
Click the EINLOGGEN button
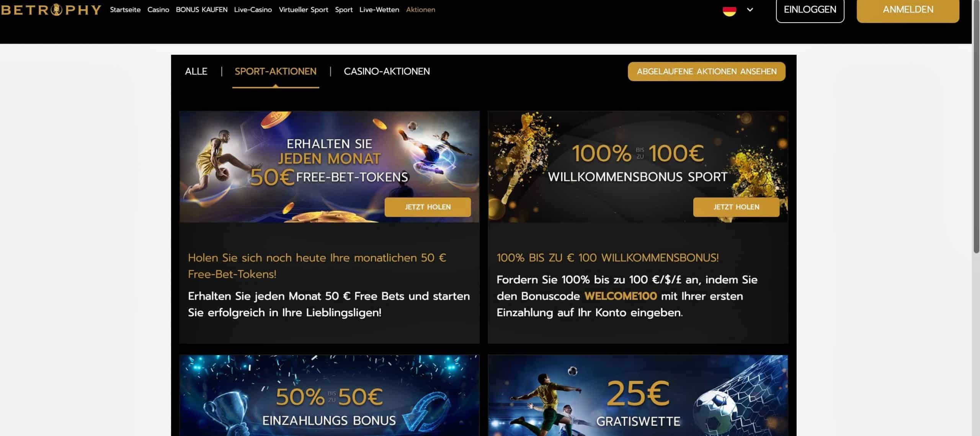pos(810,10)
